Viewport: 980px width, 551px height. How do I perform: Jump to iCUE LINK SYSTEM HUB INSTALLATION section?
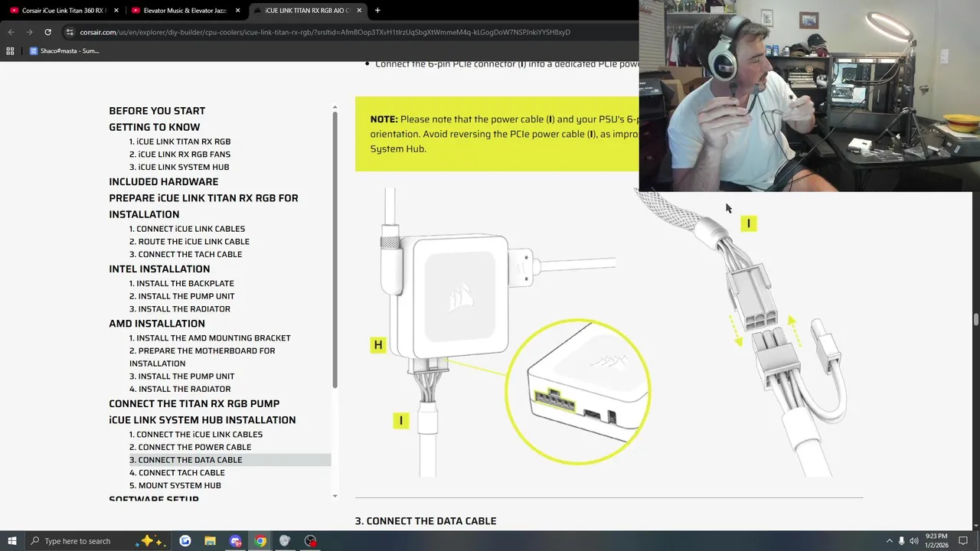click(x=202, y=420)
